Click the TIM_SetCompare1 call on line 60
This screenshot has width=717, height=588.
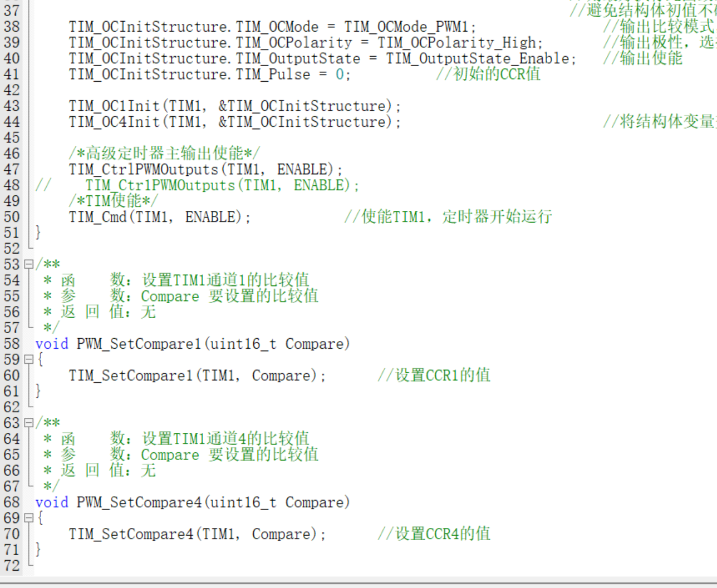pos(197,375)
